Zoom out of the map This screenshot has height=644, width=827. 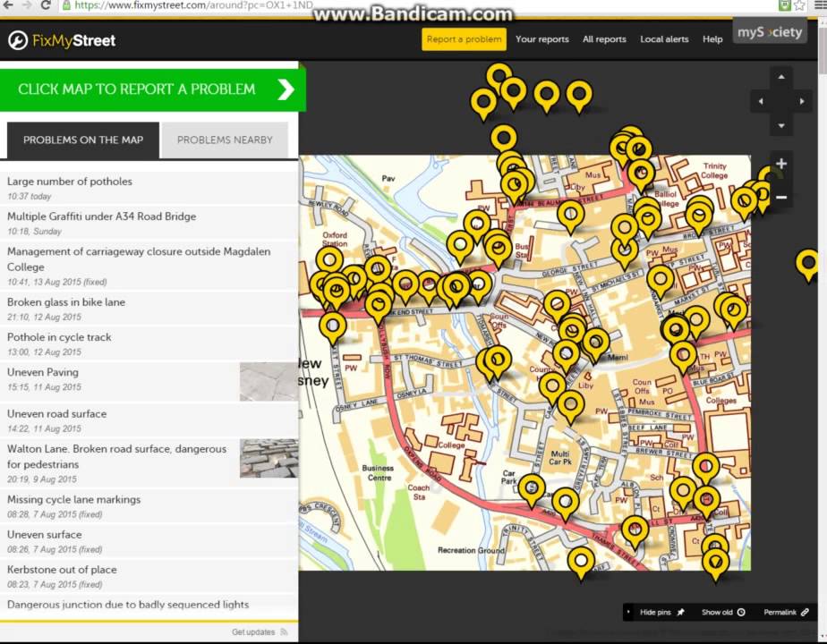click(781, 197)
